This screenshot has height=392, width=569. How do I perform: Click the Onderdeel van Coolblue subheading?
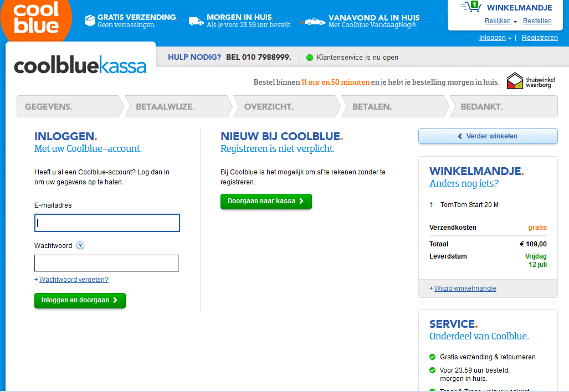(x=479, y=337)
